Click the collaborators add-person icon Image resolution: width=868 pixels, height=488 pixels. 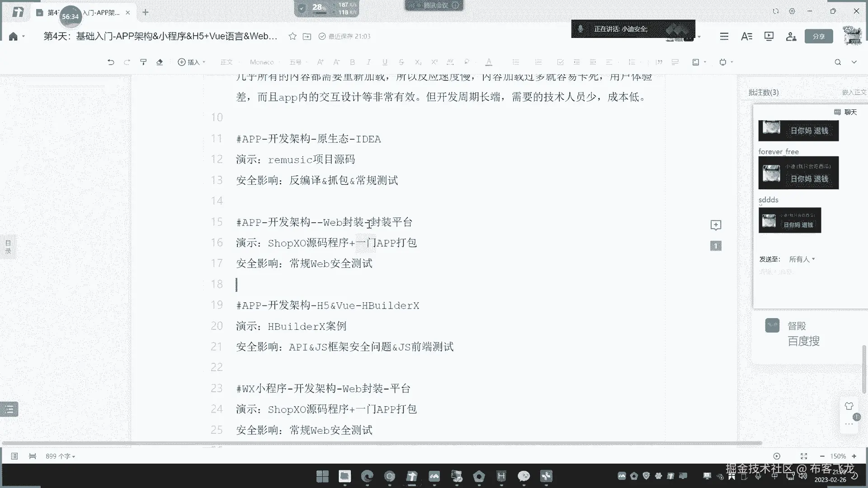pyautogui.click(x=791, y=36)
